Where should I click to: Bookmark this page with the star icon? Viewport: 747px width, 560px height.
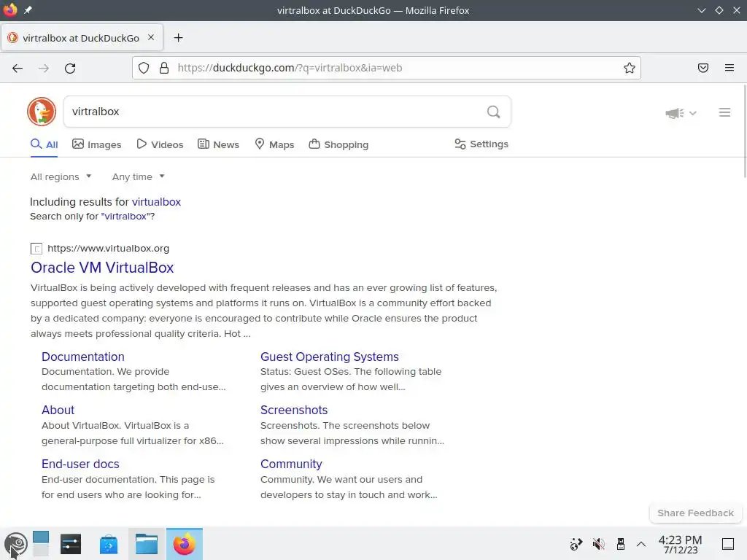point(630,68)
